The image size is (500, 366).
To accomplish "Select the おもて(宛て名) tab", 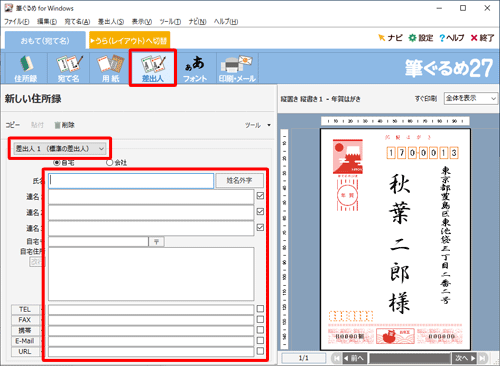I will click(x=45, y=41).
